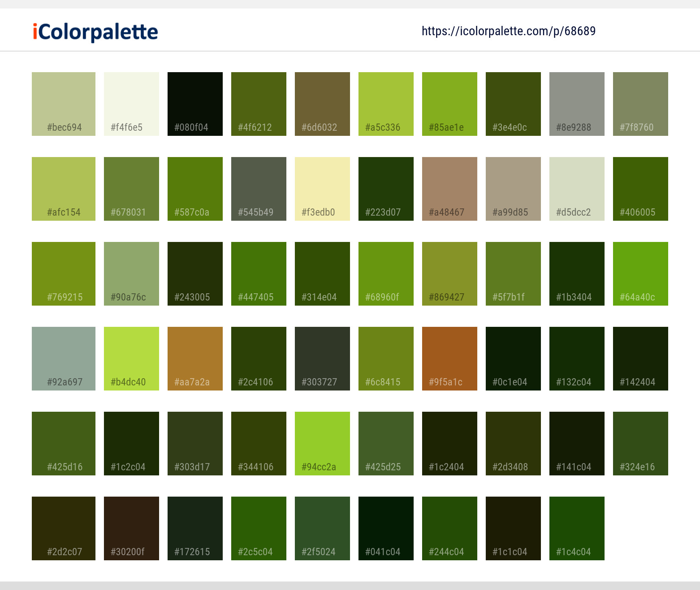Choose the #d5dcc2 swatch
Image resolution: width=700 pixels, height=590 pixels.
tap(577, 189)
